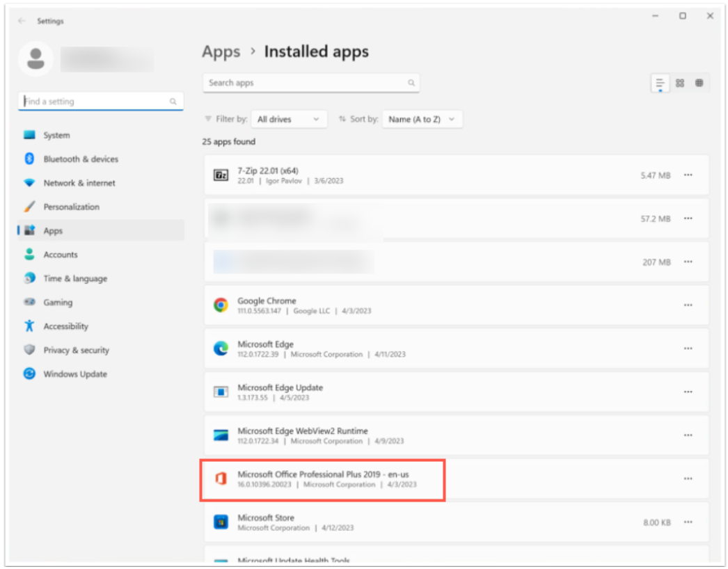Open more options for Google Chrome
This screenshot has width=728, height=569.
click(x=688, y=305)
